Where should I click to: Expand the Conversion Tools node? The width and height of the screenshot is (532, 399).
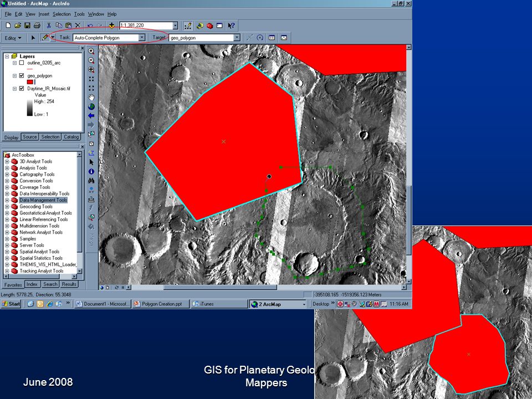pyautogui.click(x=7, y=181)
